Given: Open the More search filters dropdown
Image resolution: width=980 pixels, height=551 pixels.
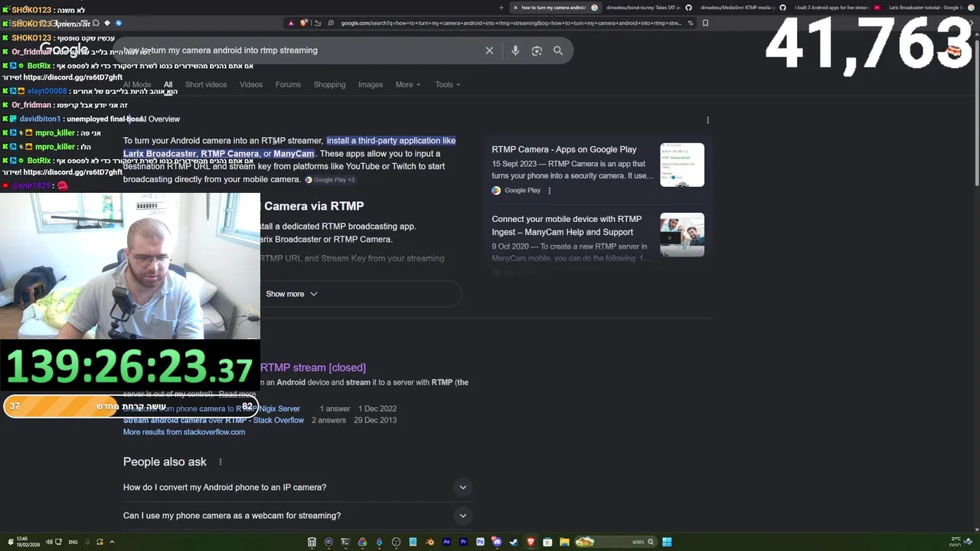Looking at the screenshot, I should (407, 85).
